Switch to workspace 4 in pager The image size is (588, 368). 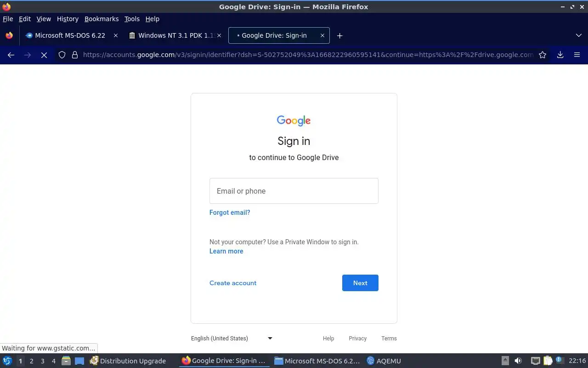(x=53, y=361)
